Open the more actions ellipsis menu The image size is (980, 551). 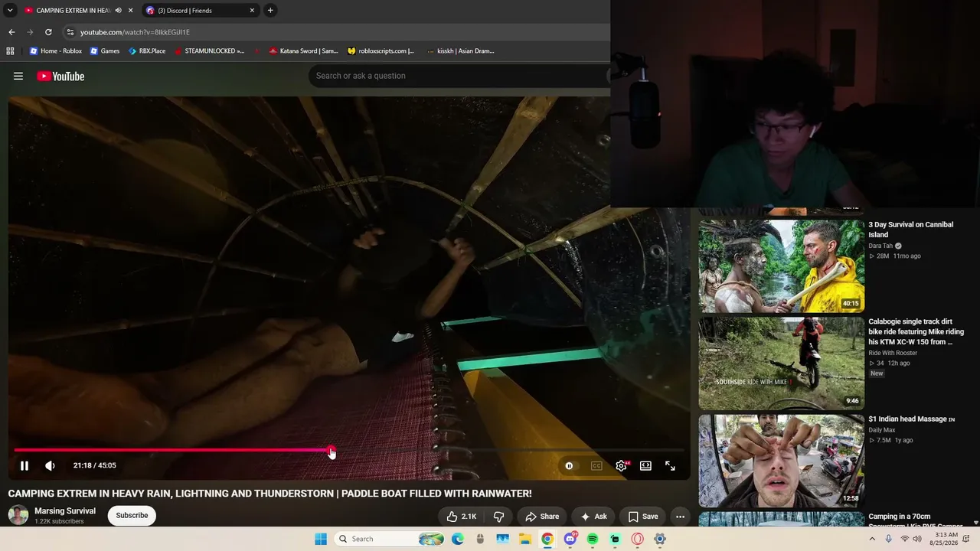(680, 517)
